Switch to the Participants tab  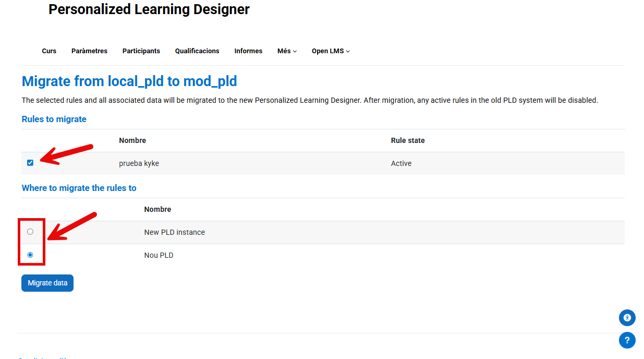pos(141,51)
